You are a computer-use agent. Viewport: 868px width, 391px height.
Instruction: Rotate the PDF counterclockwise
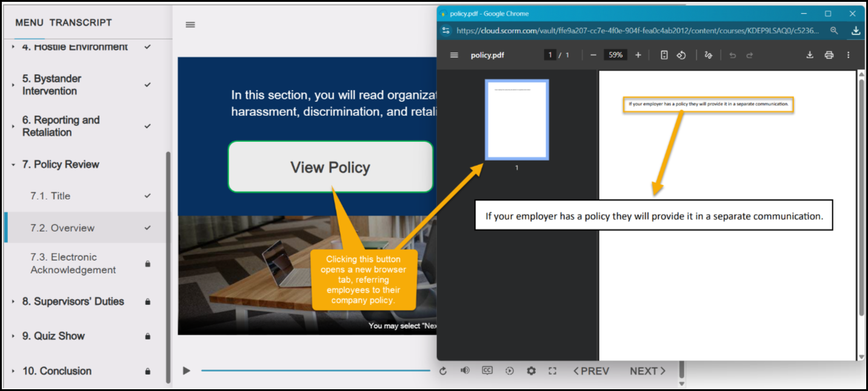tap(681, 55)
